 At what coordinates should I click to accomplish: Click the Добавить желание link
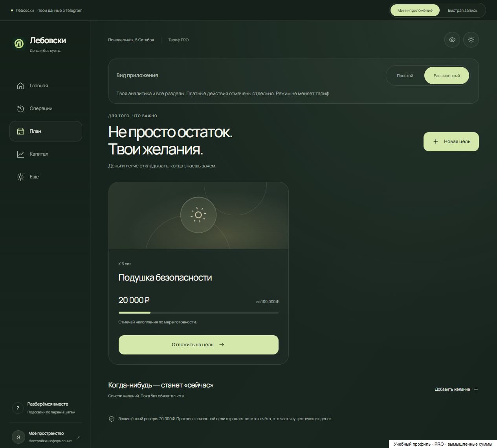pyautogui.click(x=456, y=389)
